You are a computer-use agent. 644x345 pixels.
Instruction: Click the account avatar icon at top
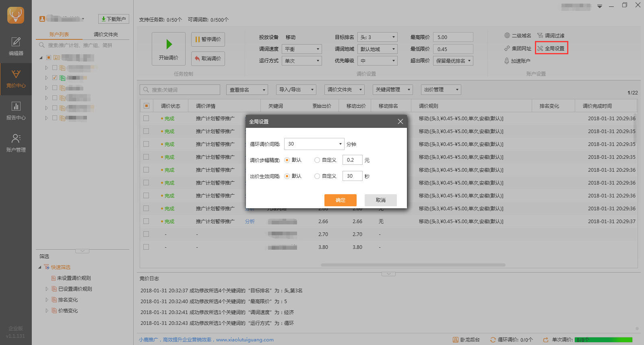pos(42,19)
